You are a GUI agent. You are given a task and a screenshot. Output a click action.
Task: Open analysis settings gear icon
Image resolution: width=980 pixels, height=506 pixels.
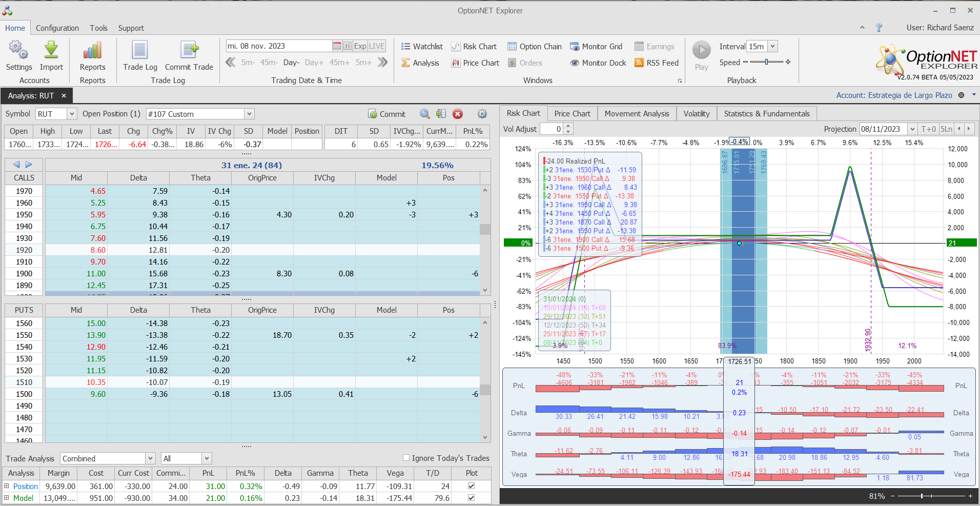click(x=482, y=114)
